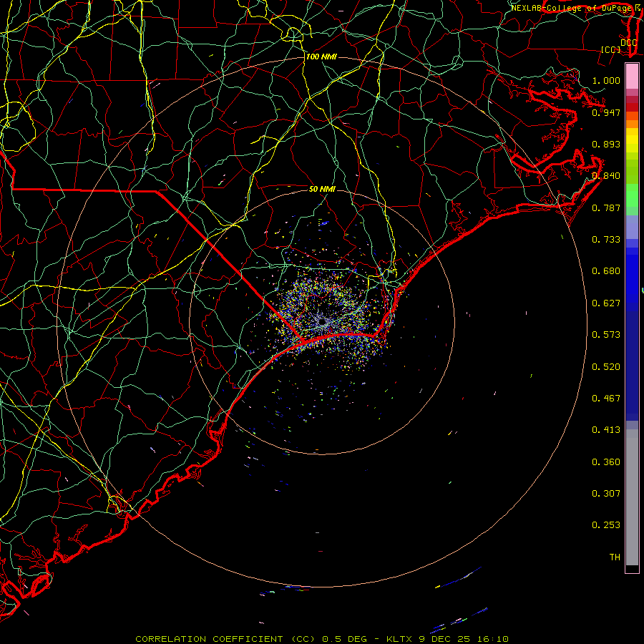Click the 0.627 color scale value

[x=606, y=303]
